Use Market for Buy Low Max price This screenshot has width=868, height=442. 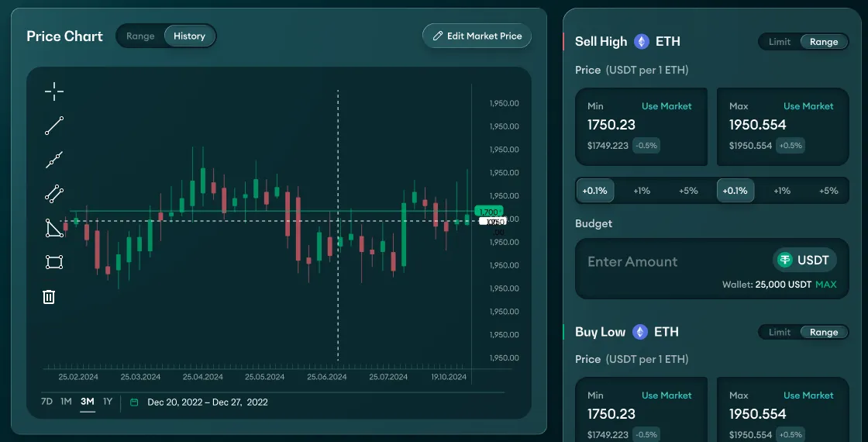click(808, 395)
